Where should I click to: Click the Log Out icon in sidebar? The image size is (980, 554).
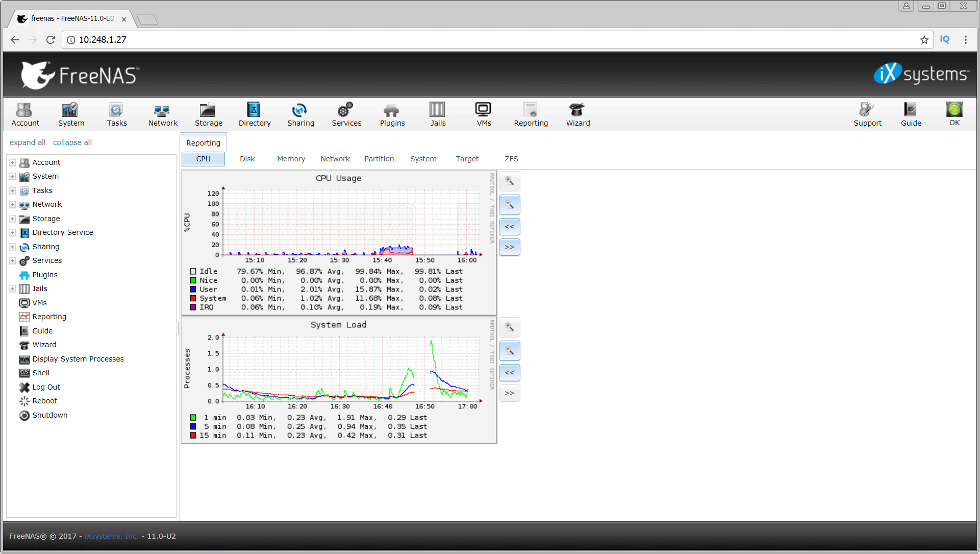pyautogui.click(x=24, y=387)
